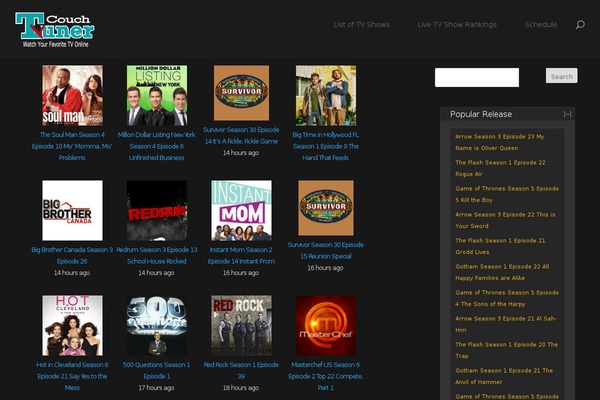600x400 pixels.
Task: Open Gotham All Happy Families are Alike
Action: coord(502,272)
